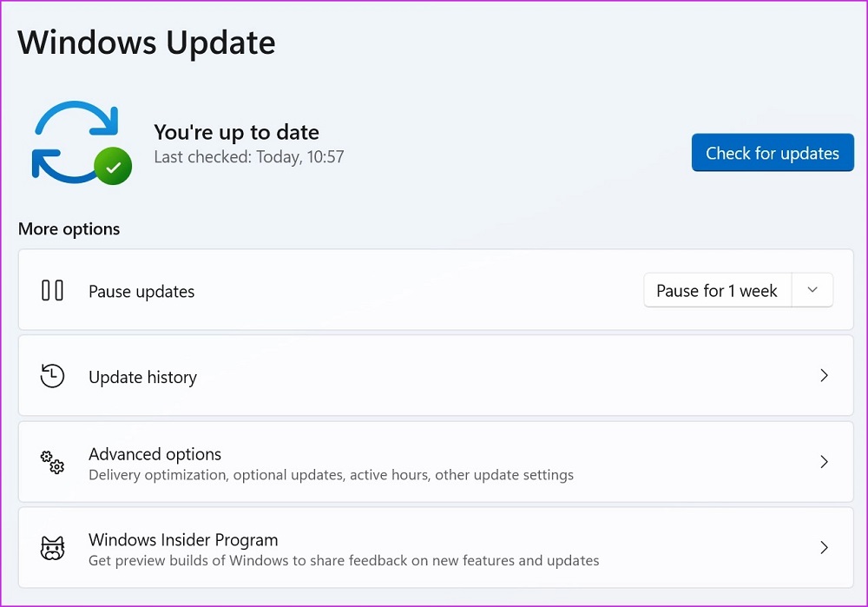Click the "You're up to date" status text

pos(236,132)
